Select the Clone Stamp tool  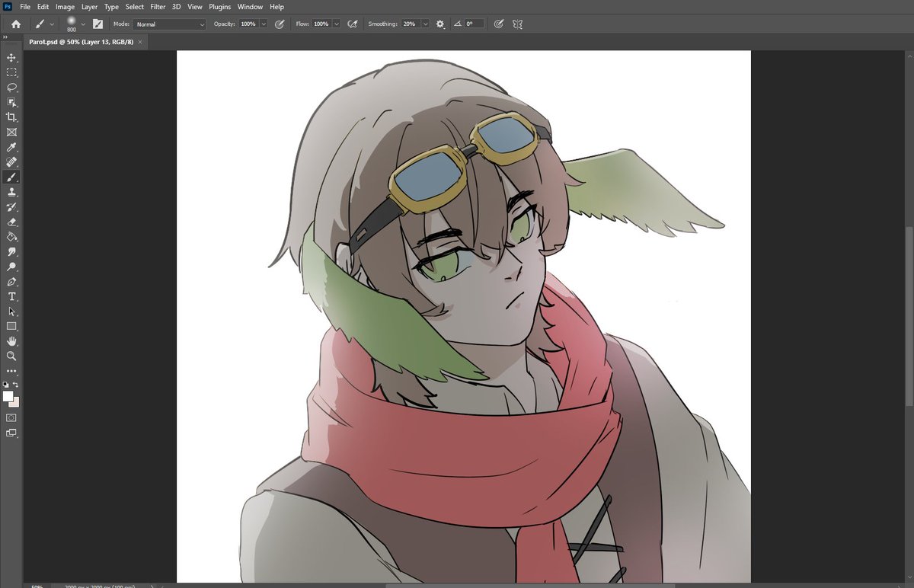(11, 192)
